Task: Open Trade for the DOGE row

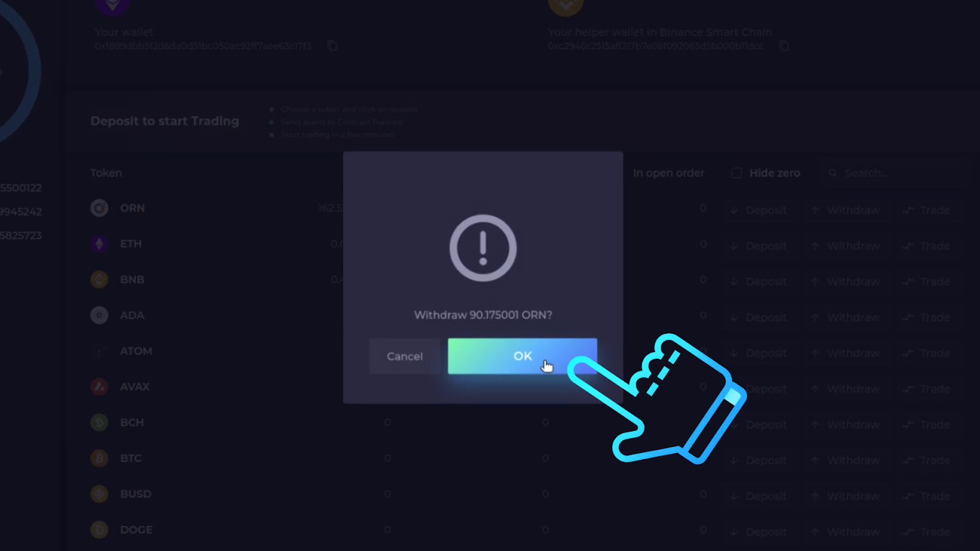Action: tap(927, 532)
